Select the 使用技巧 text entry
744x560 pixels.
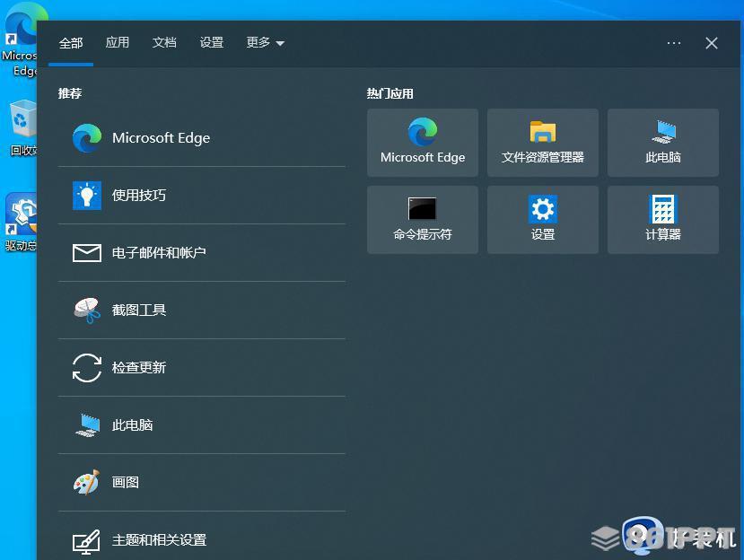tap(138, 195)
